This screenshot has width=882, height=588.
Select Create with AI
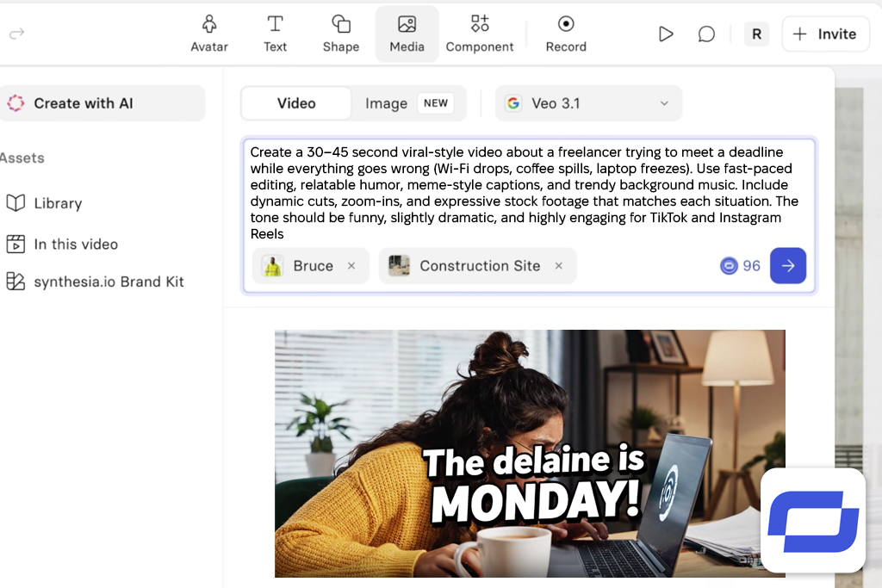click(x=102, y=103)
